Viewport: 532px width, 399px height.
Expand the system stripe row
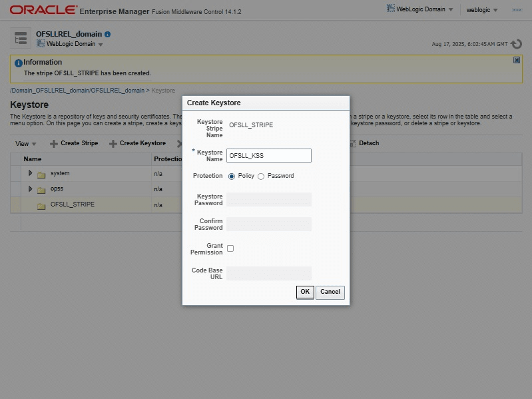click(30, 173)
